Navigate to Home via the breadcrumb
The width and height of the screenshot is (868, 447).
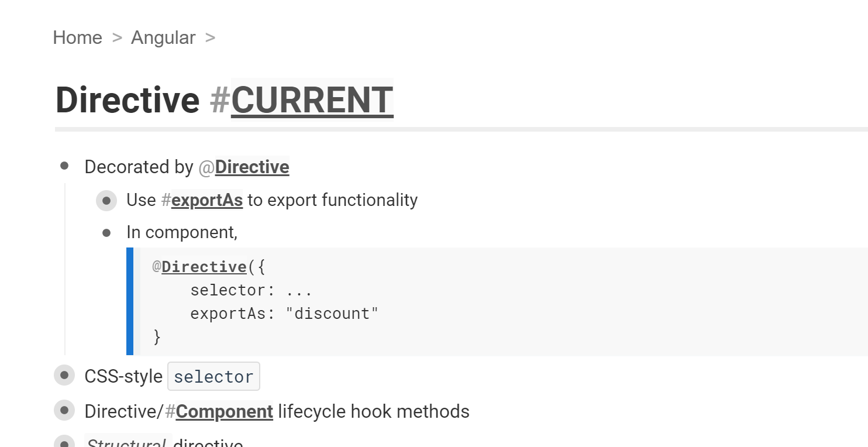pos(77,37)
